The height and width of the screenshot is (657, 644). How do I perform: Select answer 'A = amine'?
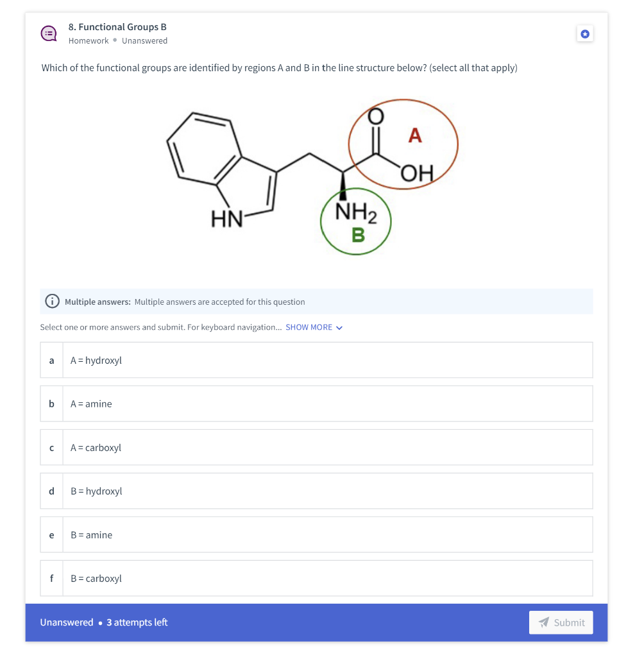(x=316, y=404)
